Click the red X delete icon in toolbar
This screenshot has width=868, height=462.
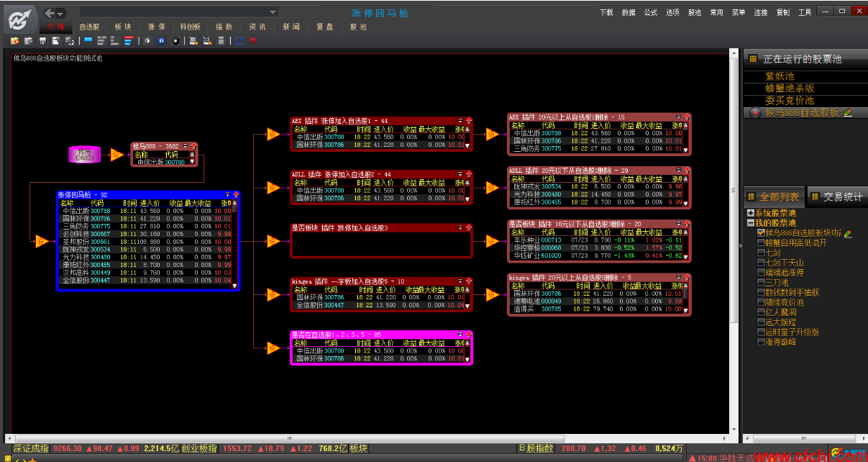(253, 41)
